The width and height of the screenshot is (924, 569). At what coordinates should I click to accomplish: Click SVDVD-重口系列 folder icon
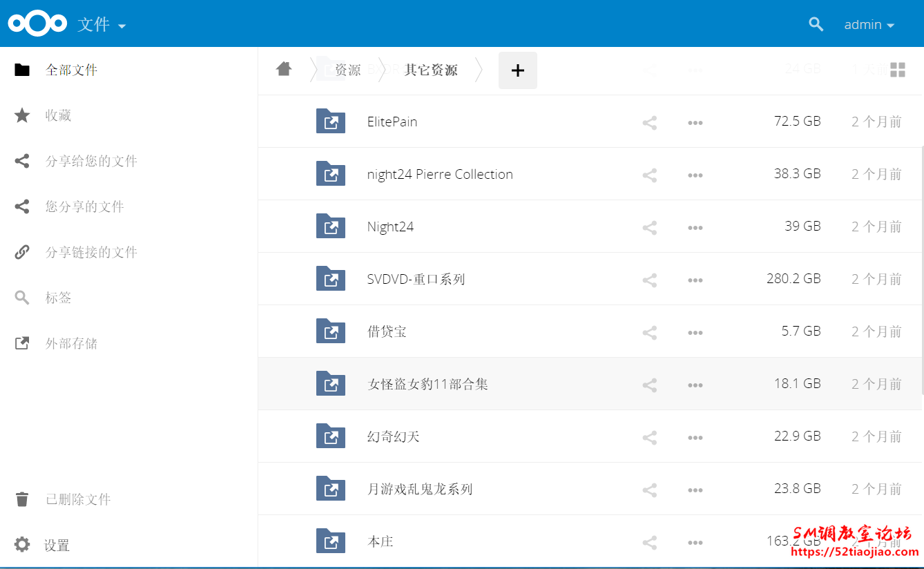tap(331, 278)
